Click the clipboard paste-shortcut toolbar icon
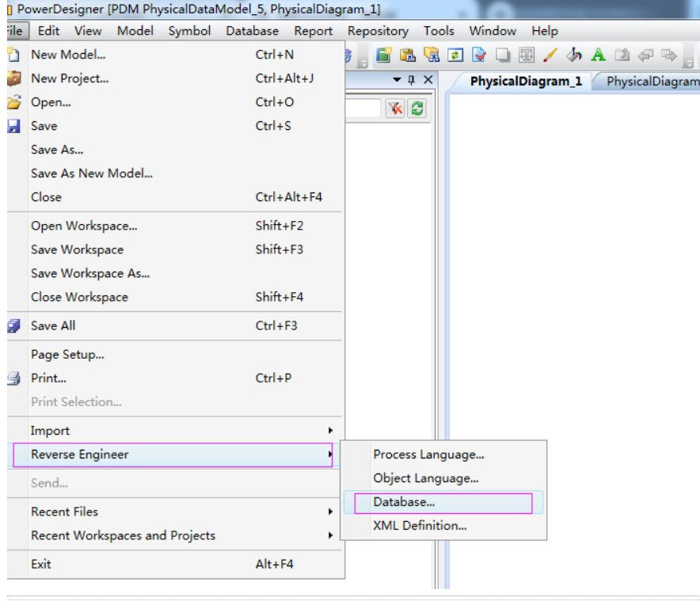This screenshot has height=601, width=700. (x=408, y=55)
